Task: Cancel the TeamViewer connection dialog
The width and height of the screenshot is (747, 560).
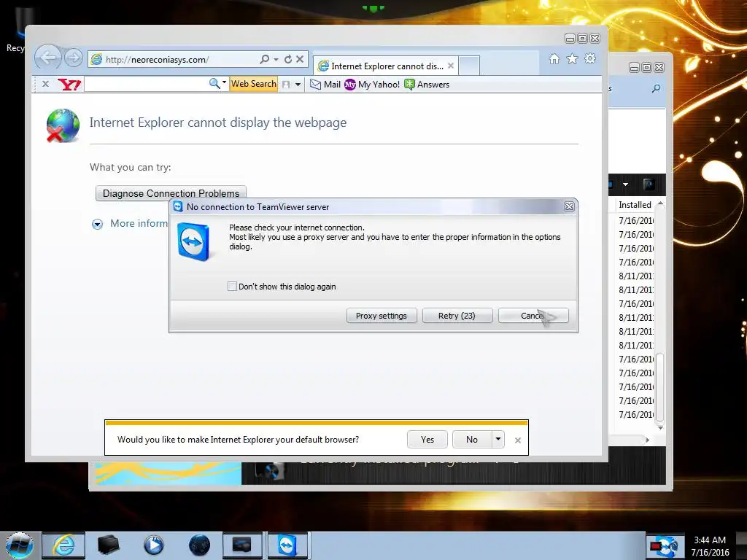Action: point(533,316)
